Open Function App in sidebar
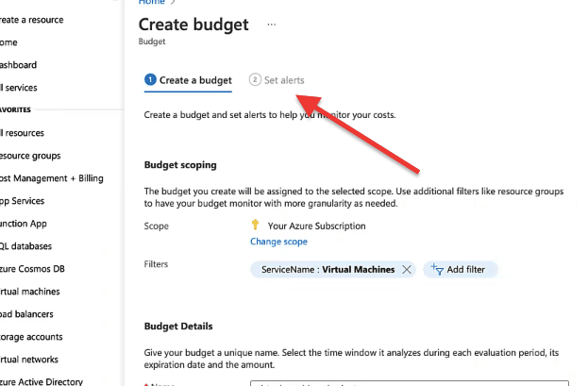The height and width of the screenshot is (386, 588). click(x=24, y=224)
